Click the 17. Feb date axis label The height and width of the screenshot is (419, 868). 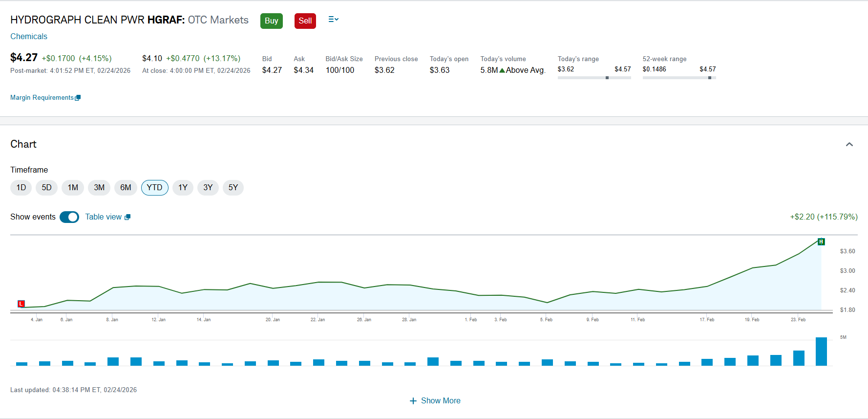707,320
